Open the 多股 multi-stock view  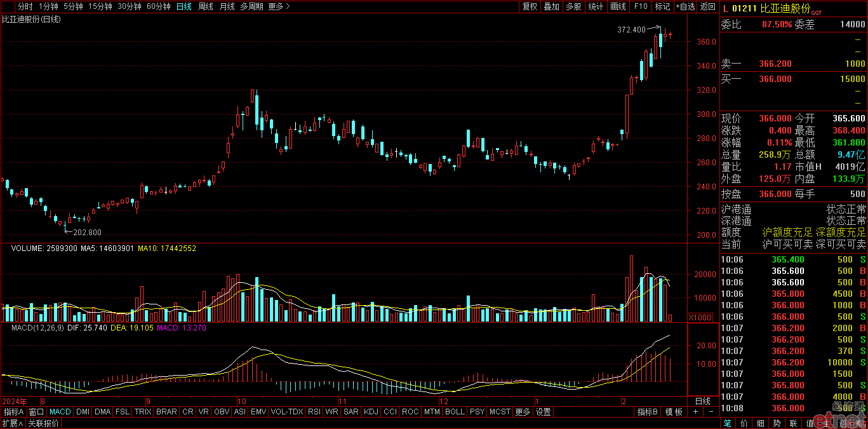coord(573,6)
